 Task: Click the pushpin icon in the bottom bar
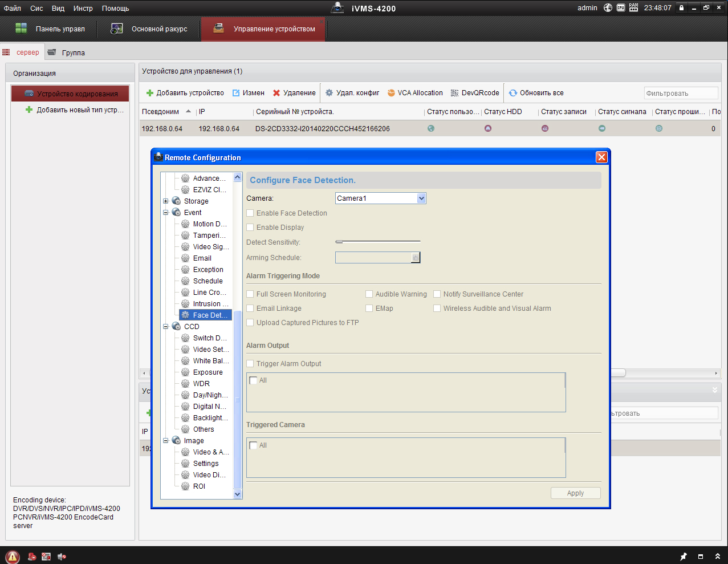pos(684,557)
